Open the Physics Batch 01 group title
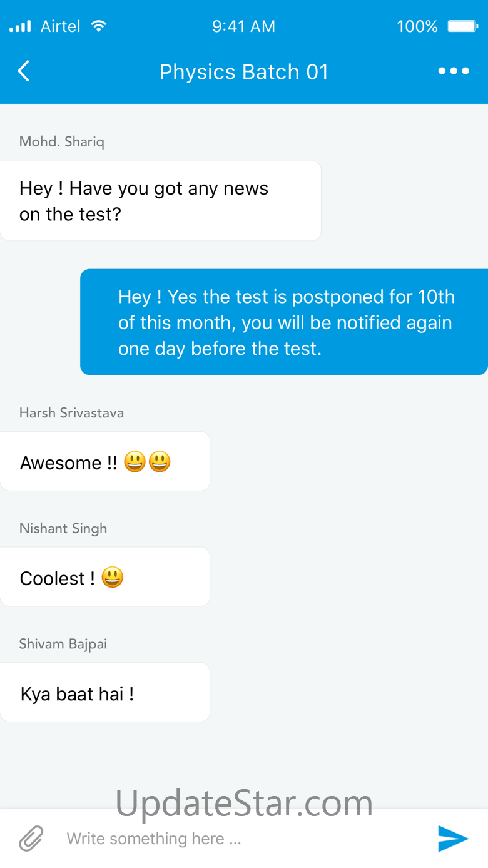The image size is (488, 868). click(x=244, y=72)
